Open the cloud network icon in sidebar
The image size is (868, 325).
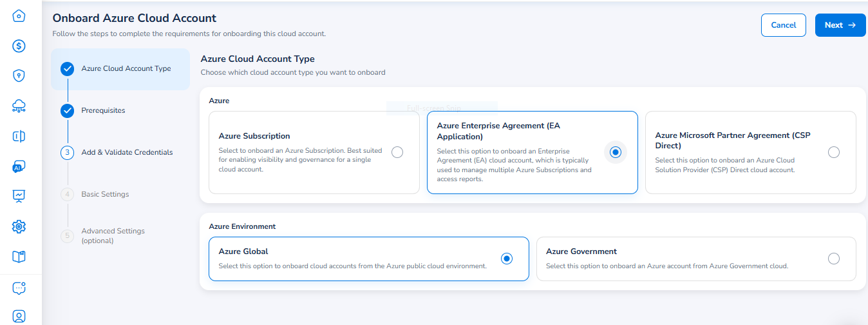(19, 106)
